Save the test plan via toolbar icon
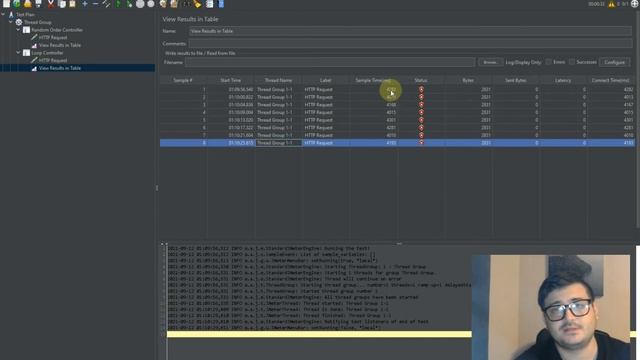The width and height of the screenshot is (640, 360). click(39, 4)
